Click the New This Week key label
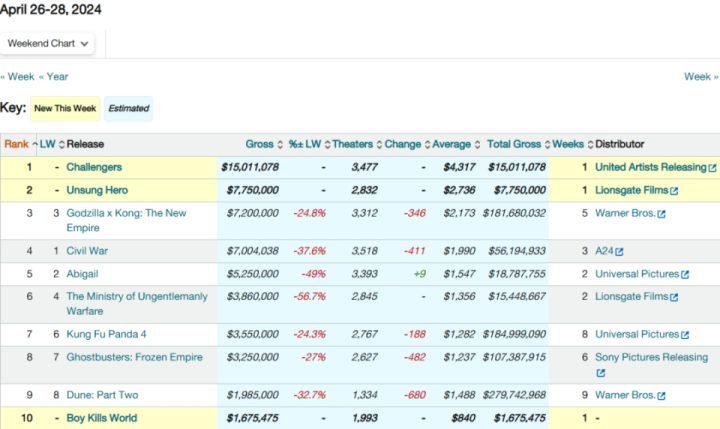 pos(65,108)
